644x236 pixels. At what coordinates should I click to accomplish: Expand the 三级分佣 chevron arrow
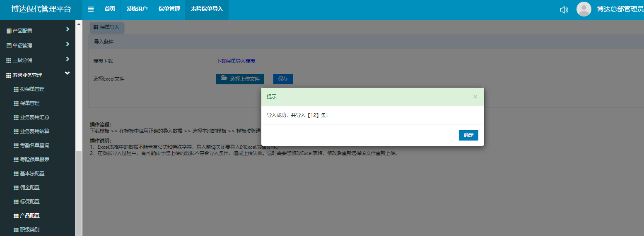tap(68, 59)
